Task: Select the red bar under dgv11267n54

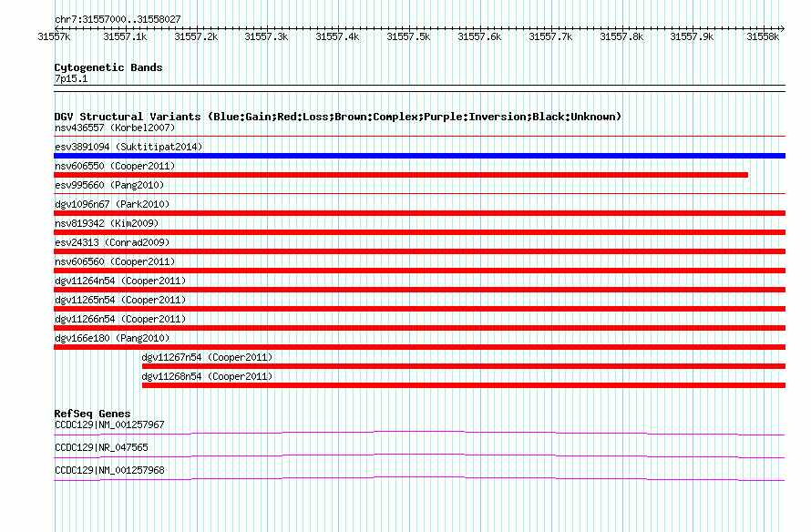Action: coord(464,366)
